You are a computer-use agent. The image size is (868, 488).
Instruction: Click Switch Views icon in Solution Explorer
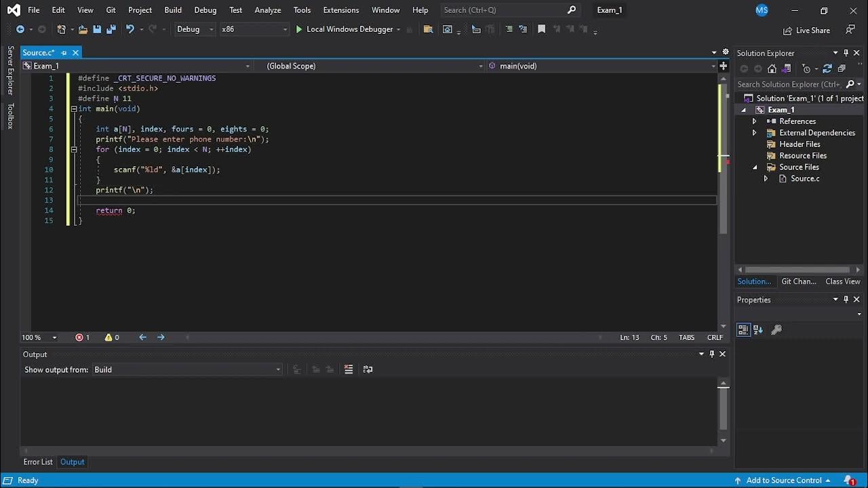coord(787,68)
